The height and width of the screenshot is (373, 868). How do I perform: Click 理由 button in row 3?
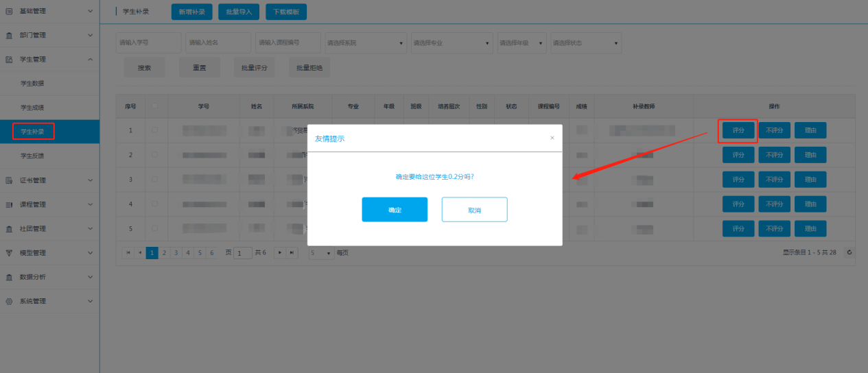(x=810, y=180)
